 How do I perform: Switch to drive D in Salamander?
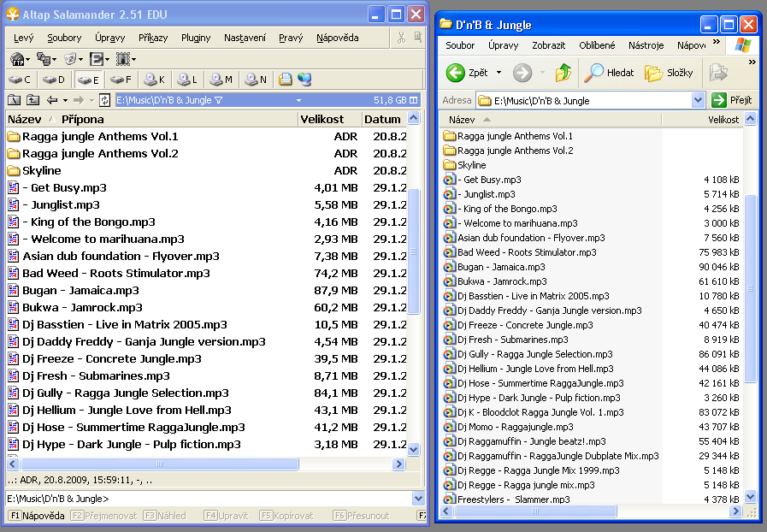pos(53,80)
